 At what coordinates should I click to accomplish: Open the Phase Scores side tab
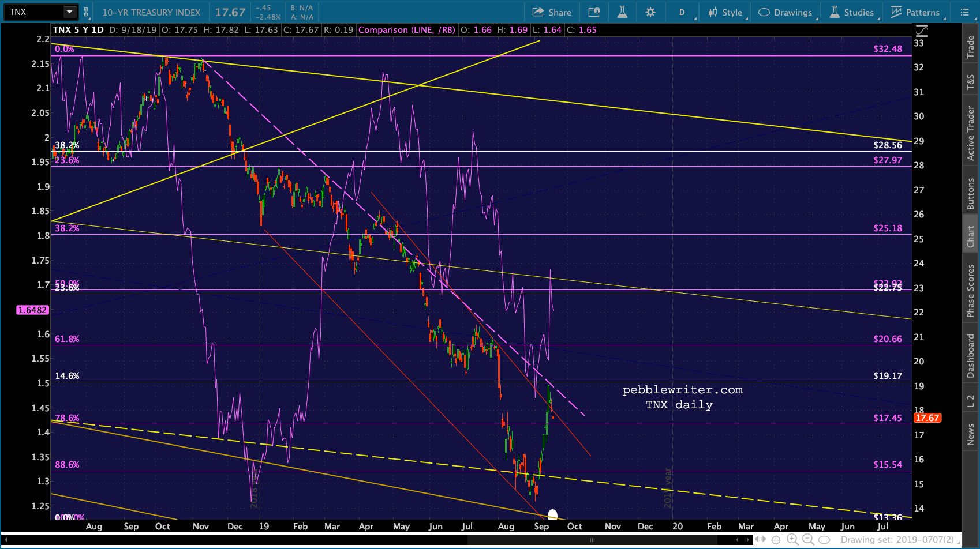[x=971, y=291]
